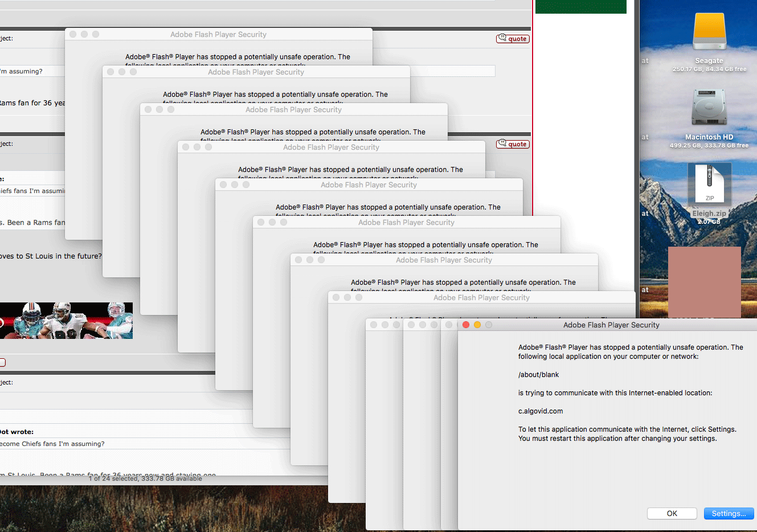Close the front Adobe Flash Player Security dialog
Image resolution: width=757 pixels, height=532 pixels.
(x=465, y=325)
